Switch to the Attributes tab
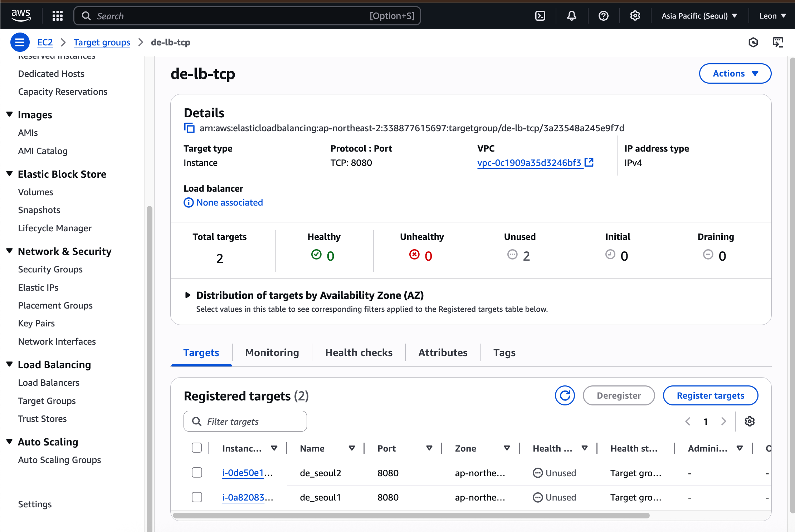 (443, 353)
